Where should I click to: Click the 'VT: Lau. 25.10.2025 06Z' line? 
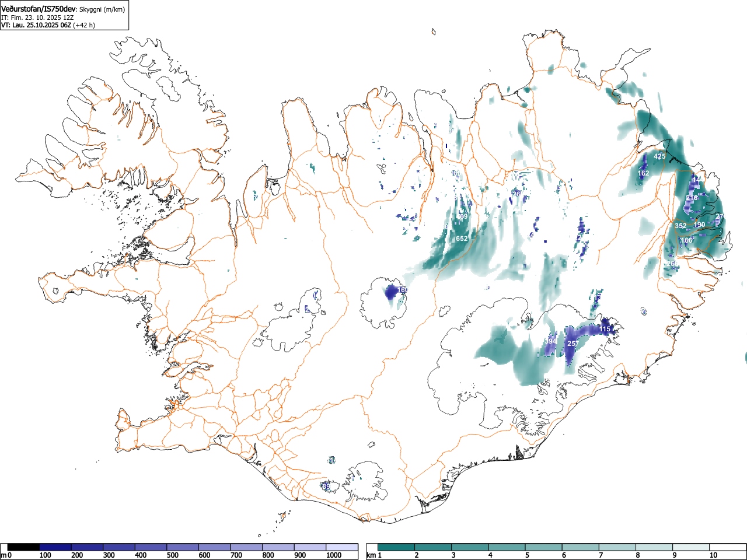pyautogui.click(x=36, y=25)
